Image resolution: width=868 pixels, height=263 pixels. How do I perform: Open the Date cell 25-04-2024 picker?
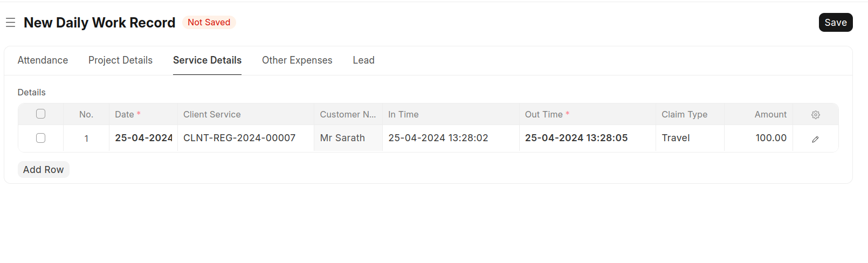[x=143, y=138]
